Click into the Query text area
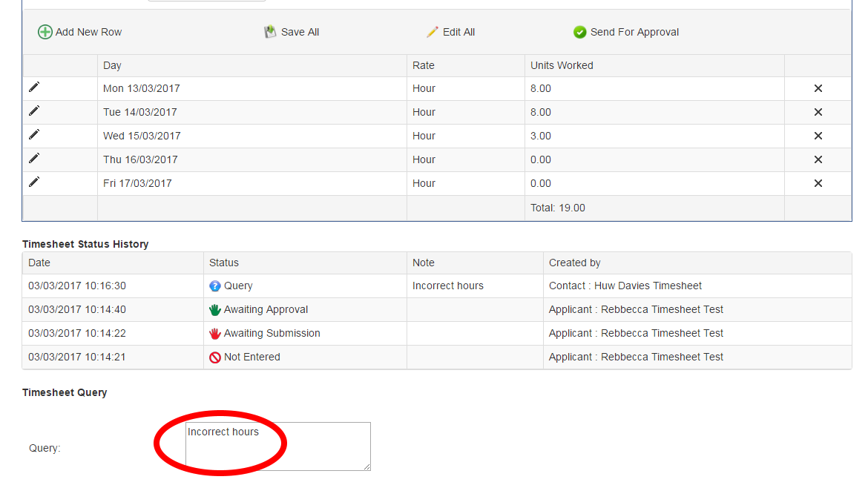The image size is (868, 488). pos(278,446)
